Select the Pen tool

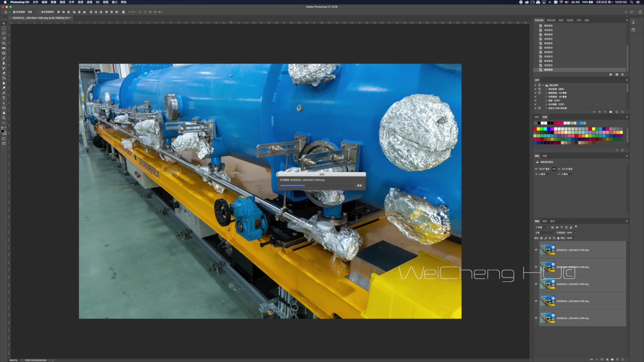coord(4,93)
